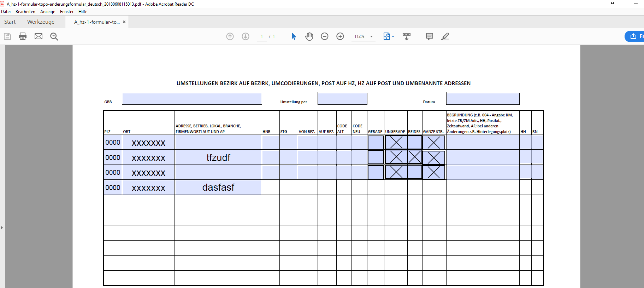Screen dimensions: 644x288
Task: Zoom in with the plus icon
Action: (340, 36)
